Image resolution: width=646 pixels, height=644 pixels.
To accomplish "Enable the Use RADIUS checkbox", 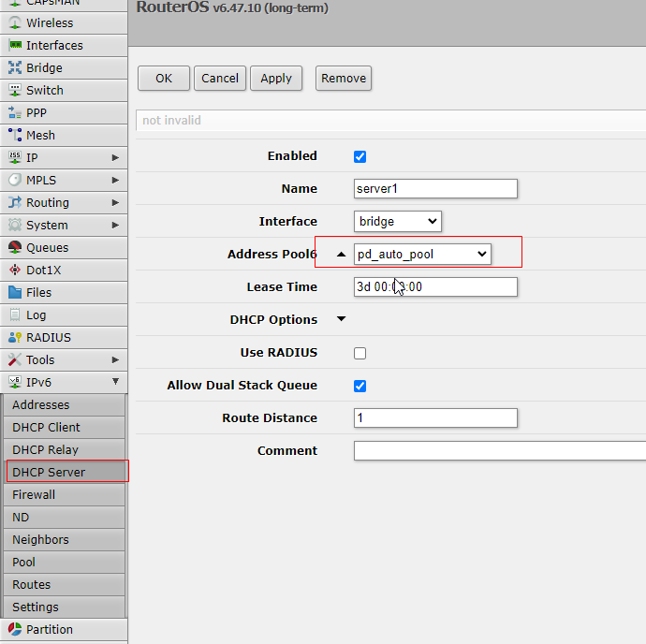I will [360, 353].
